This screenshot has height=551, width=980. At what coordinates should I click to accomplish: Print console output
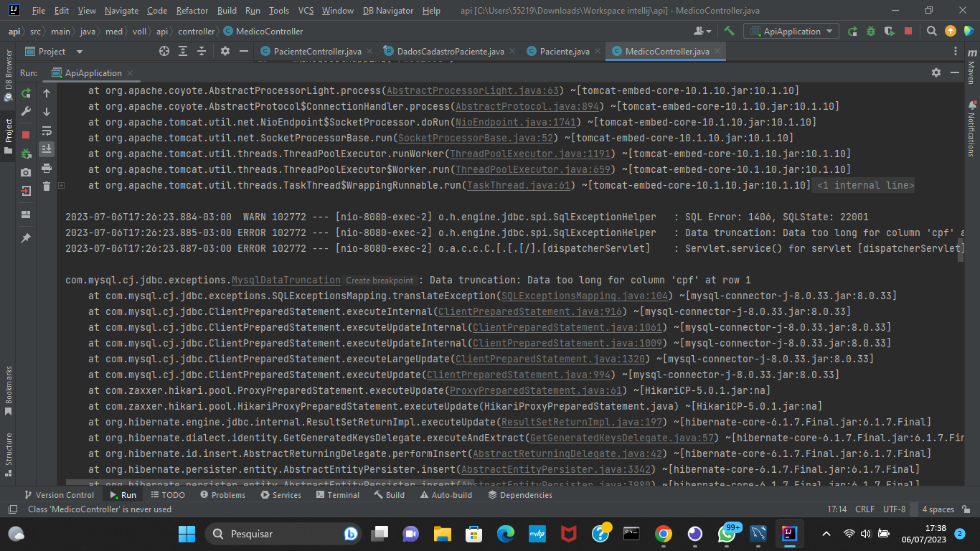coord(47,168)
